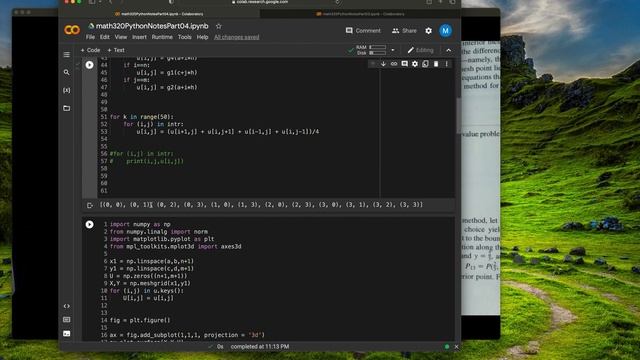Run the numpy import cell
The height and width of the screenshot is (360, 640).
89,224
